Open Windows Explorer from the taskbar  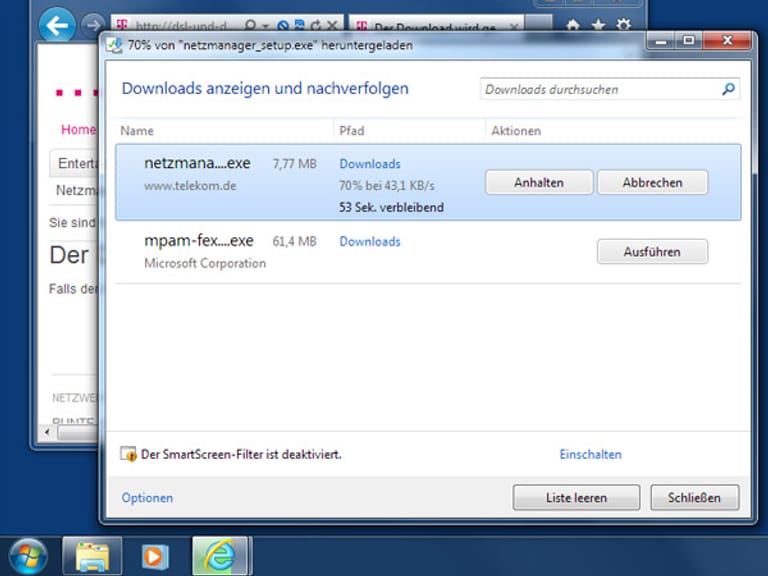pyautogui.click(x=92, y=556)
